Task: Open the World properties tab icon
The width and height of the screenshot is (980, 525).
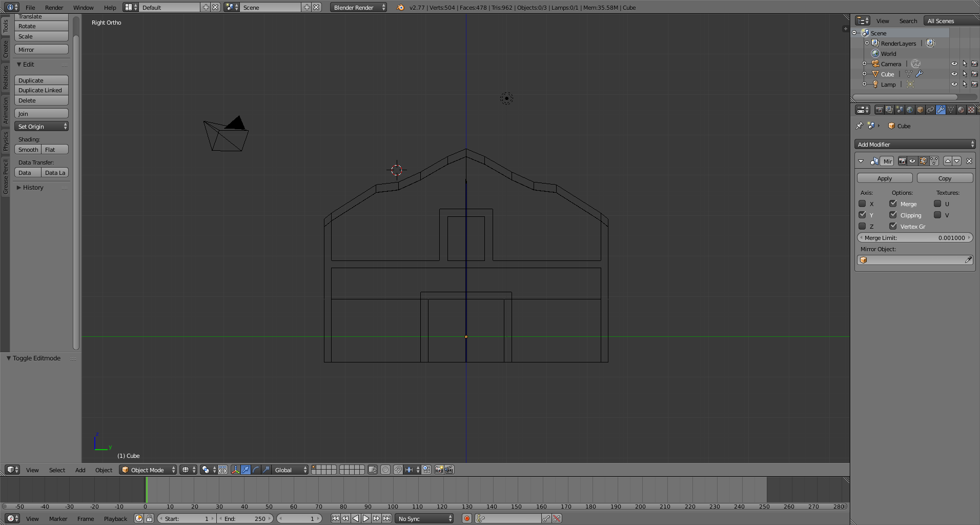Action: (910, 110)
